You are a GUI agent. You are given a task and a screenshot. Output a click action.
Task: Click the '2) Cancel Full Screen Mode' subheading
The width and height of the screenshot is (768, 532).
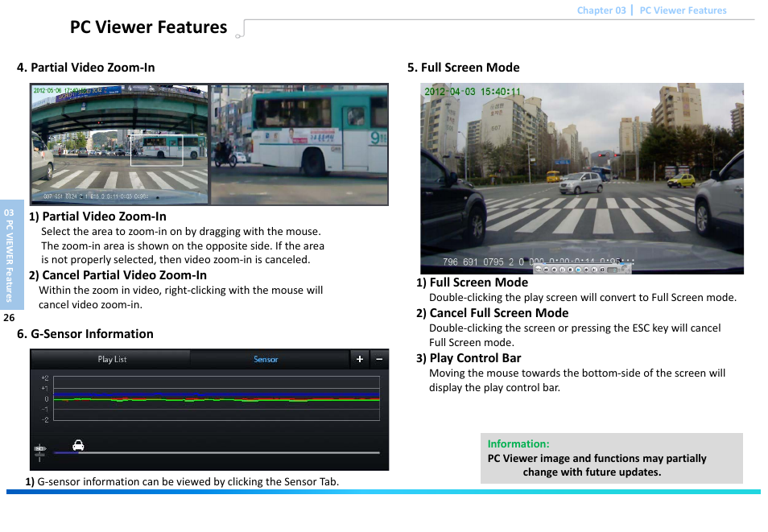[492, 313]
